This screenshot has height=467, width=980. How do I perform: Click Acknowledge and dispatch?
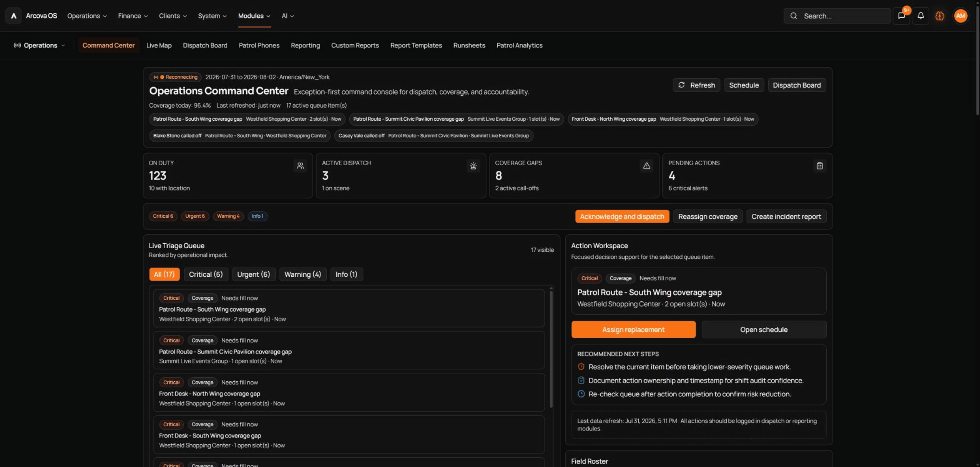pyautogui.click(x=622, y=216)
